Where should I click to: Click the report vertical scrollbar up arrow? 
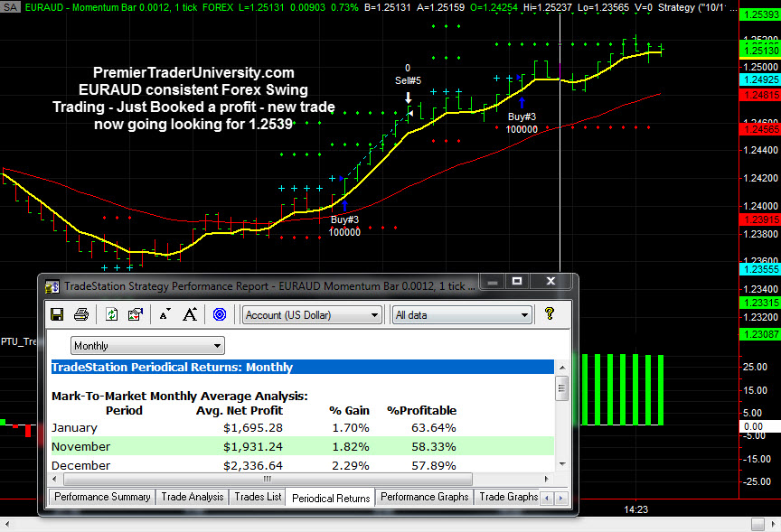[x=562, y=368]
